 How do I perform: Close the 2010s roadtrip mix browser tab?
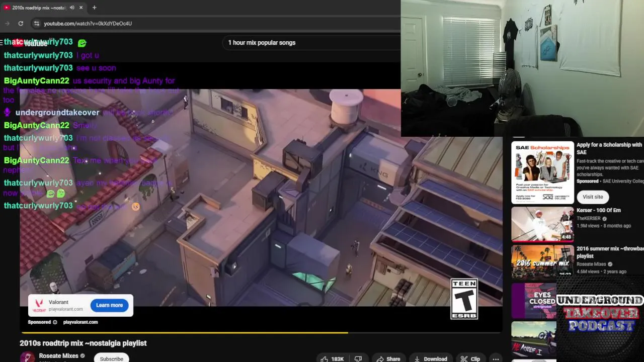click(81, 8)
